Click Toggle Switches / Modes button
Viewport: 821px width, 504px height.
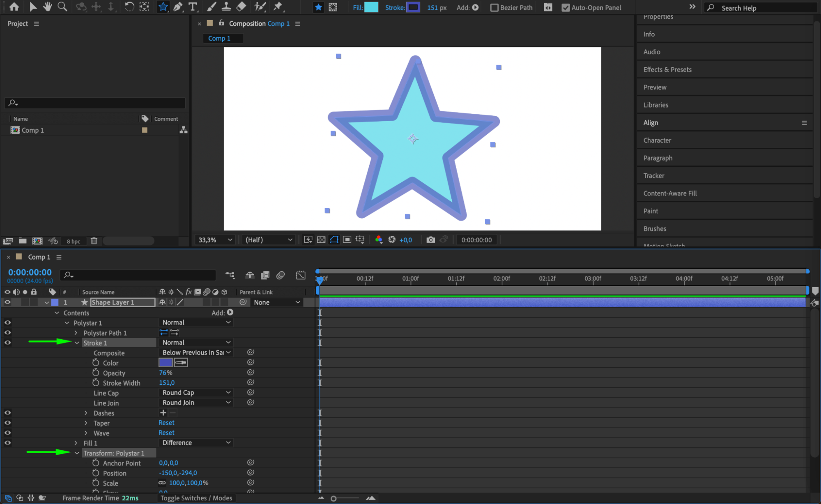click(x=196, y=498)
